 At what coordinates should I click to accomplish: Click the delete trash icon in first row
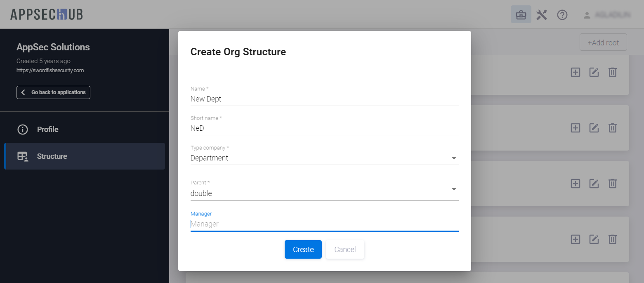(613, 72)
